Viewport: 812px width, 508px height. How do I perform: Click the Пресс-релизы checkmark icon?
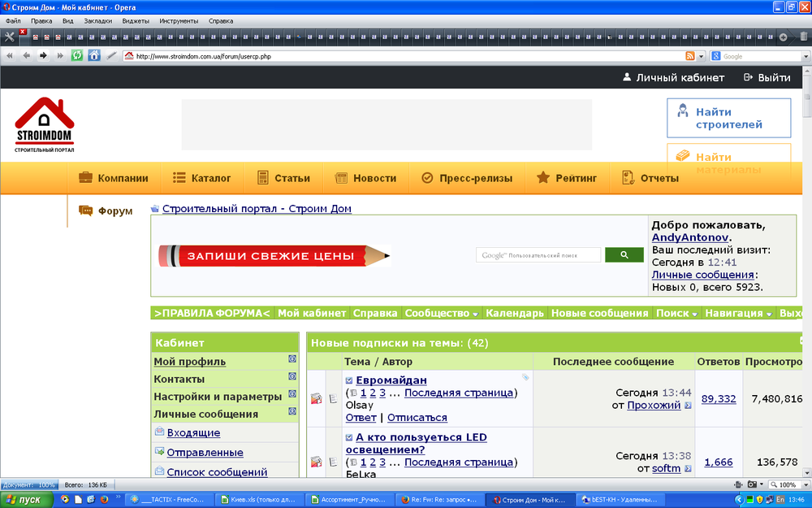pyautogui.click(x=425, y=177)
